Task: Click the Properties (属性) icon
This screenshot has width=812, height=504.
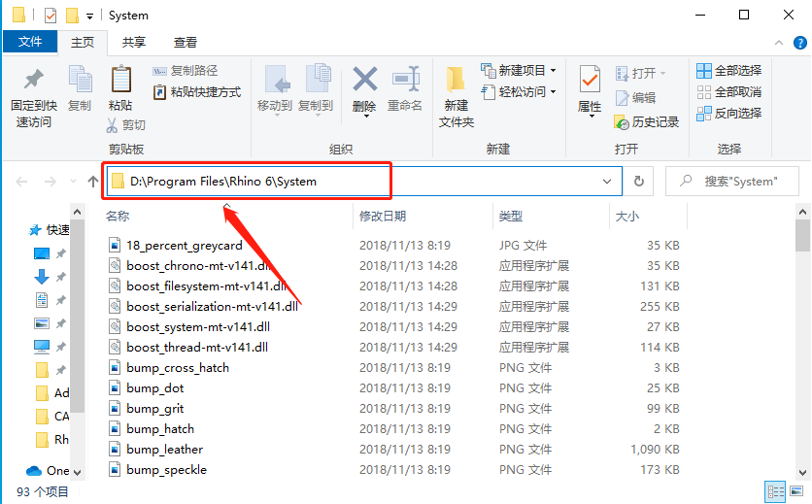Action: point(590,81)
